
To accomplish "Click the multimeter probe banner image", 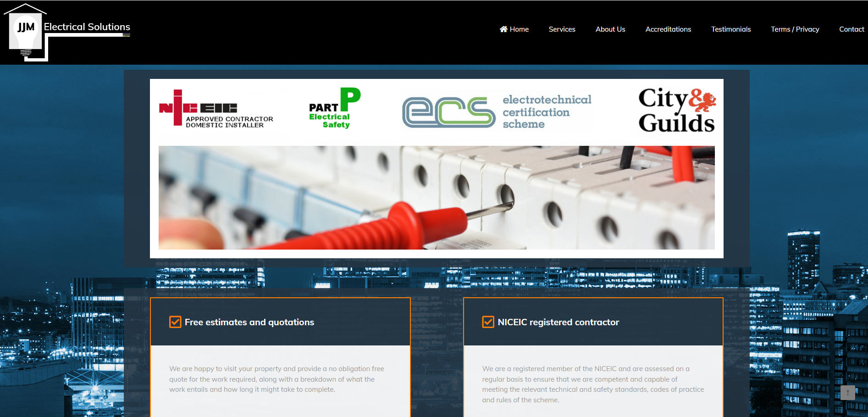I will click(x=437, y=198).
